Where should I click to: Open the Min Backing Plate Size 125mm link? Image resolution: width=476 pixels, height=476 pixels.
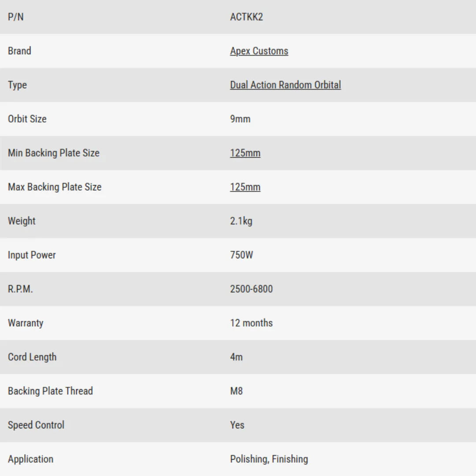point(245,153)
